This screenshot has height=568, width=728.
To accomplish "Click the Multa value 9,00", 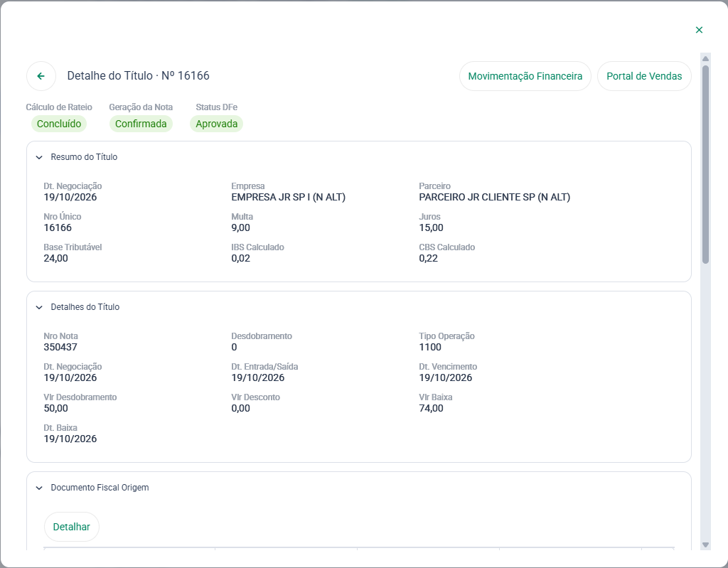I will point(240,227).
